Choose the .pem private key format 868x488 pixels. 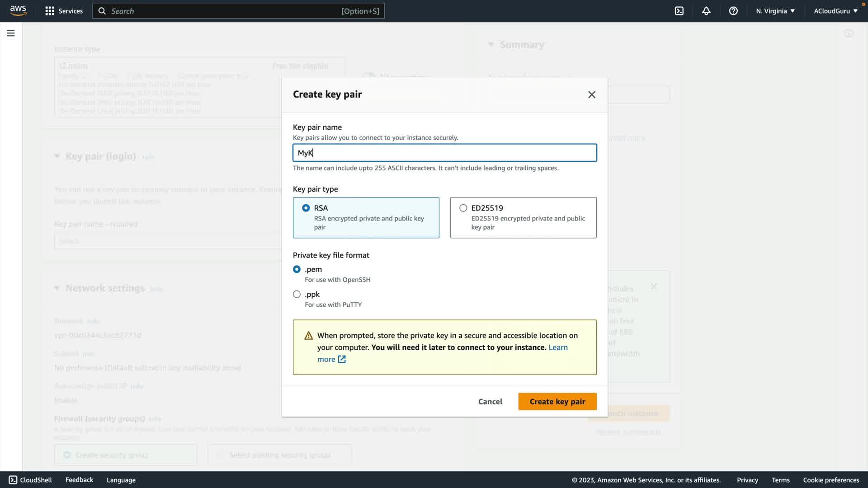click(297, 269)
